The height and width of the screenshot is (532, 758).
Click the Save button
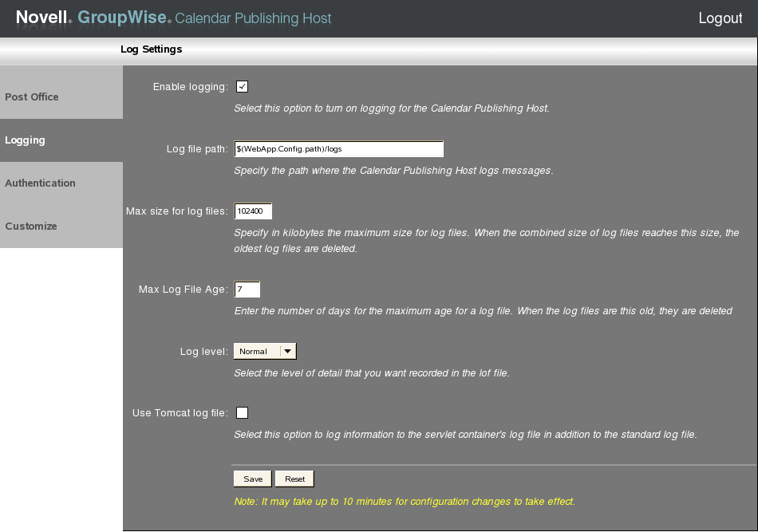click(253, 479)
